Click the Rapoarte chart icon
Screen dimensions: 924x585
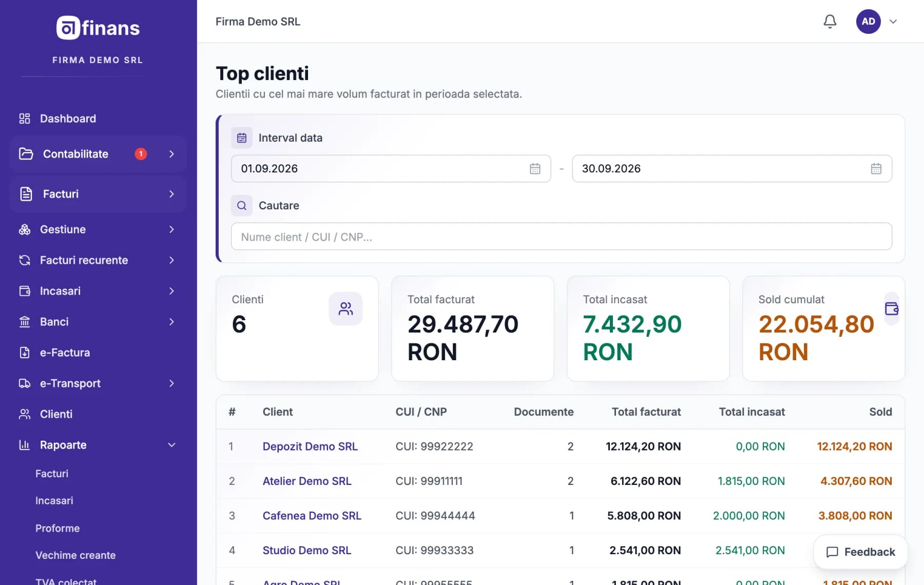pyautogui.click(x=25, y=445)
